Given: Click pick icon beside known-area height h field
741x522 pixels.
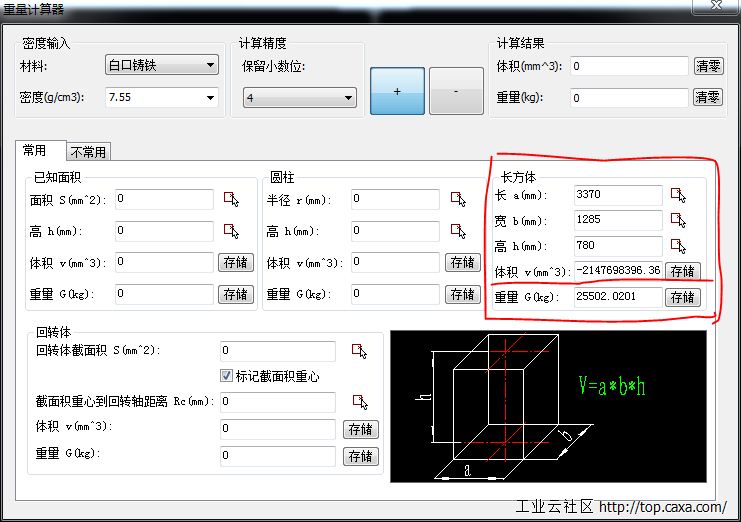Looking at the screenshot, I should [232, 231].
